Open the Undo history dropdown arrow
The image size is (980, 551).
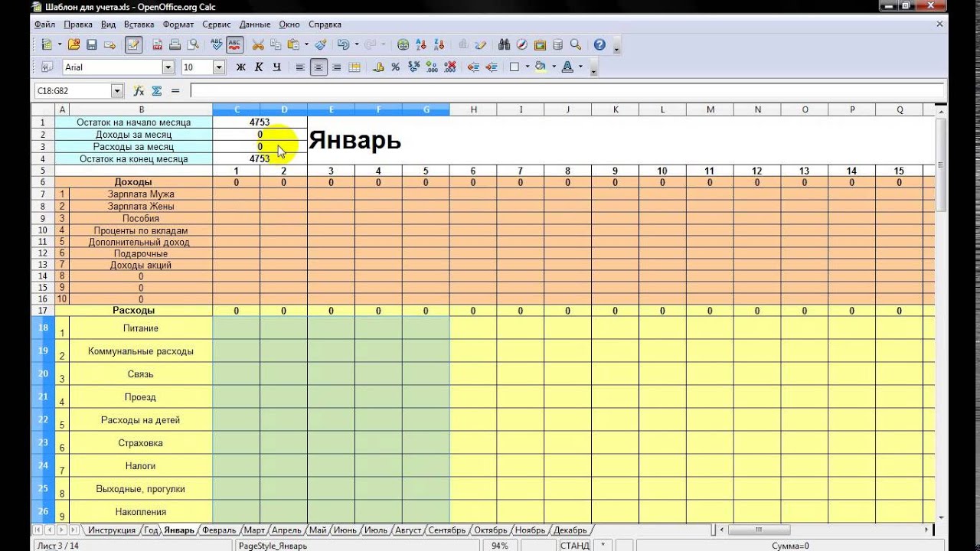356,44
